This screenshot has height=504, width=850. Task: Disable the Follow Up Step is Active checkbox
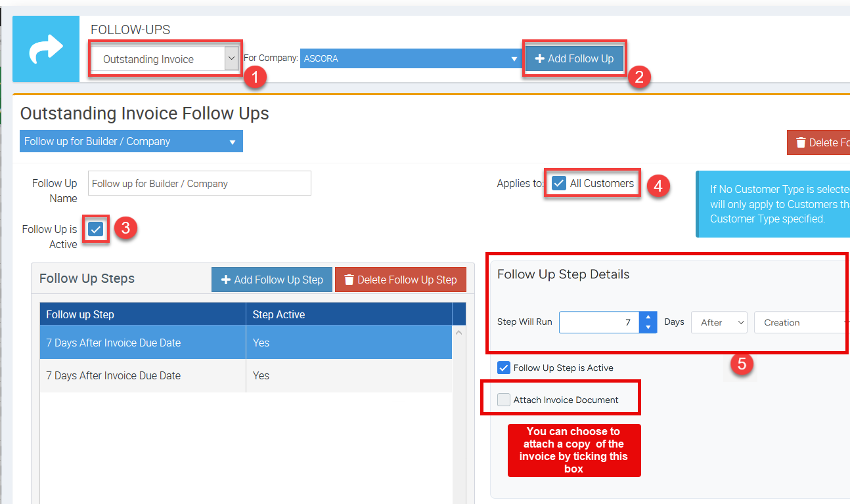click(x=504, y=367)
